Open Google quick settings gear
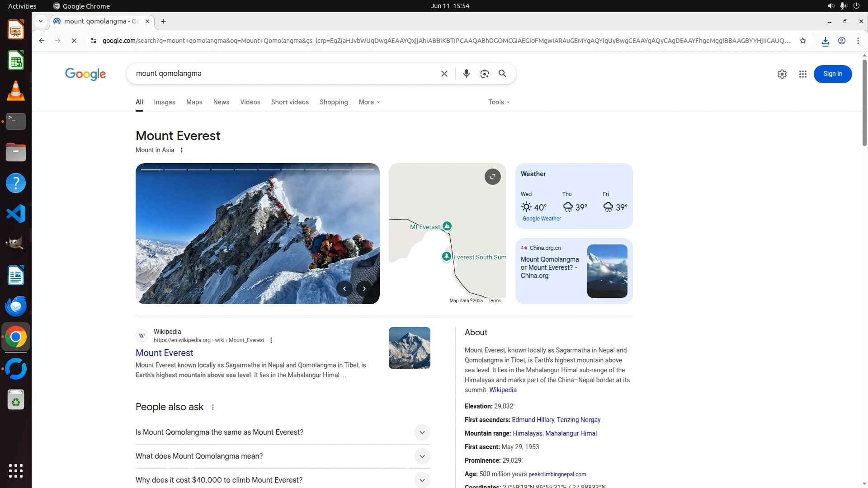This screenshot has width=868, height=488. pos(782,74)
